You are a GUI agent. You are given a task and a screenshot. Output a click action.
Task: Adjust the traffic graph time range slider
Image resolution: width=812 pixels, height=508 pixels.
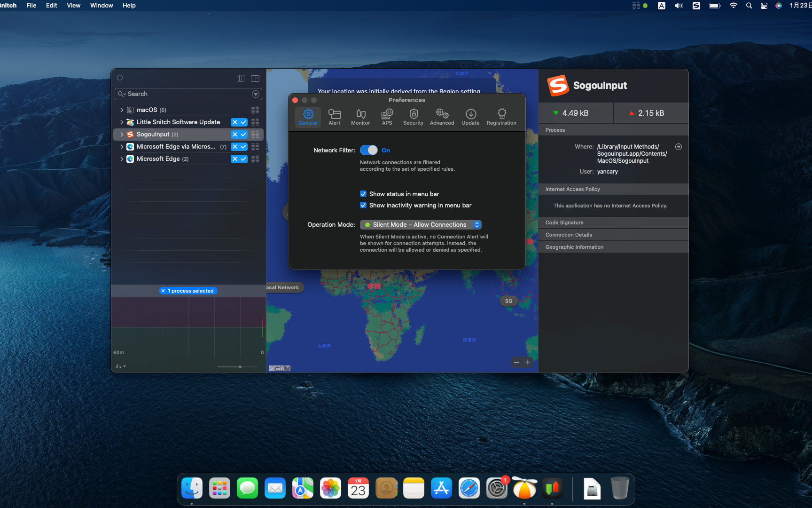coord(240,367)
